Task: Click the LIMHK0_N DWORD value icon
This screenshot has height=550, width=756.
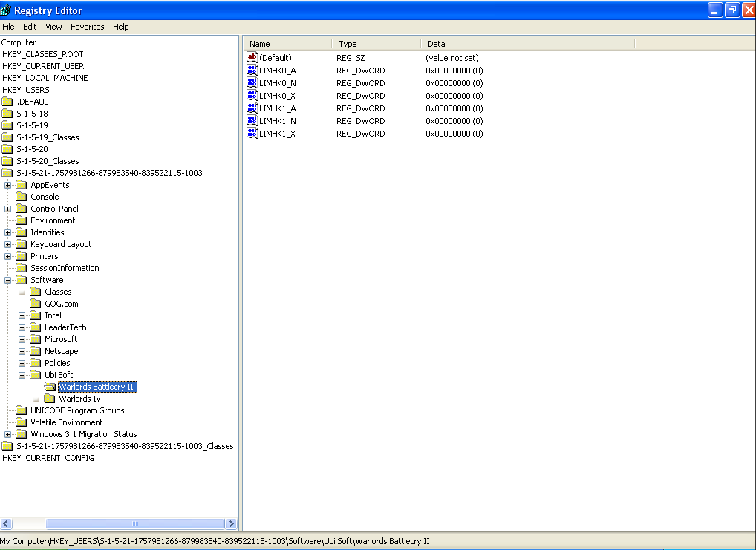Action: (252, 83)
